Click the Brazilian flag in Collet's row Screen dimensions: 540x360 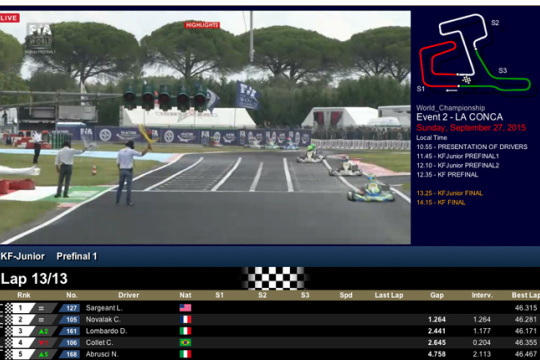[185, 342]
